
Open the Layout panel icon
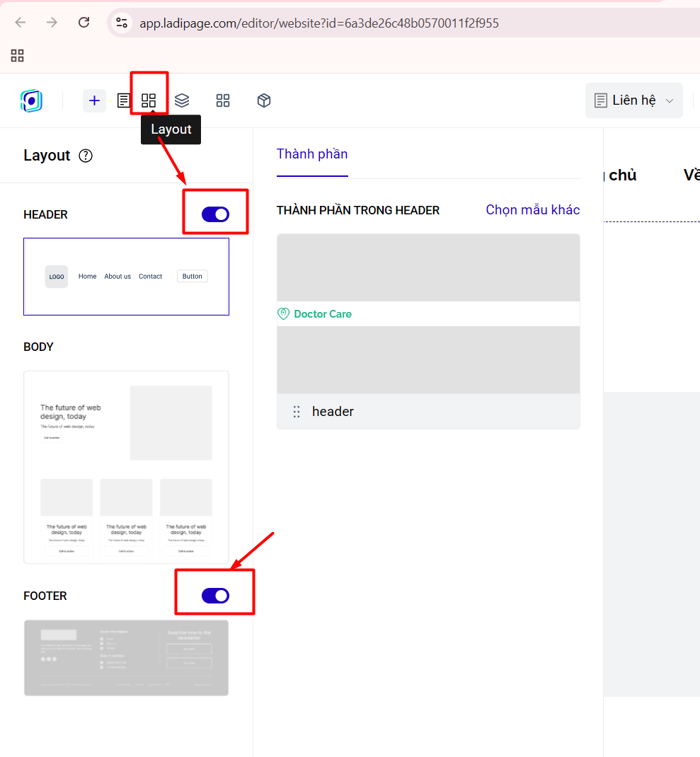(x=149, y=100)
